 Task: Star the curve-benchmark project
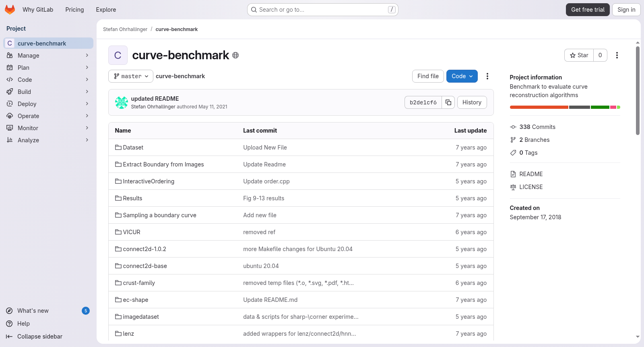tap(579, 55)
